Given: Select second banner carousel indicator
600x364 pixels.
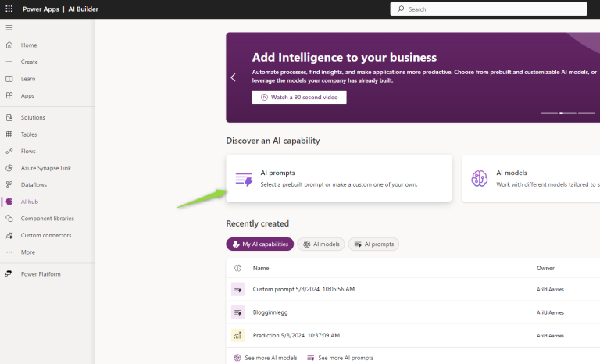Looking at the screenshot, I should [x=568, y=113].
